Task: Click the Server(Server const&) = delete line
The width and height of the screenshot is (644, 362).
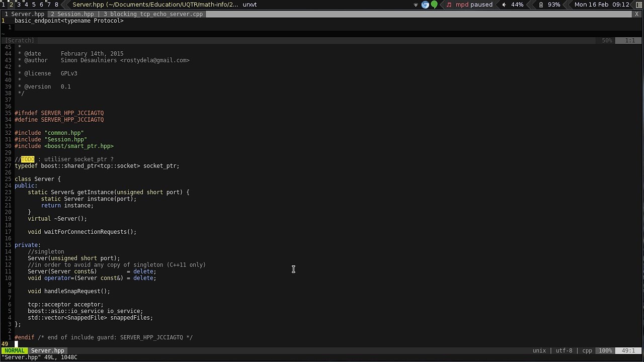Action: tap(92, 271)
